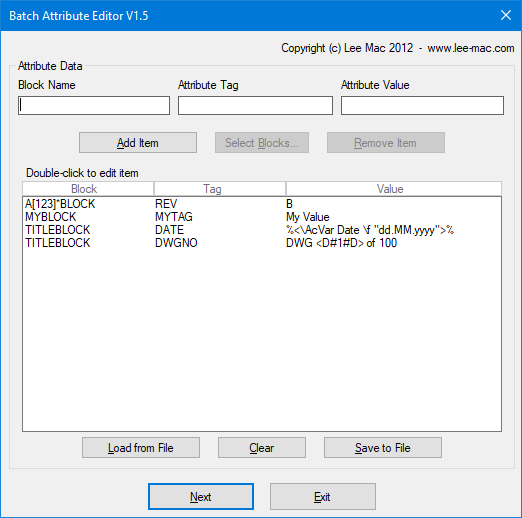
Task: Select the TITLEBLOCK row with DATE tag
Action: coord(262,230)
